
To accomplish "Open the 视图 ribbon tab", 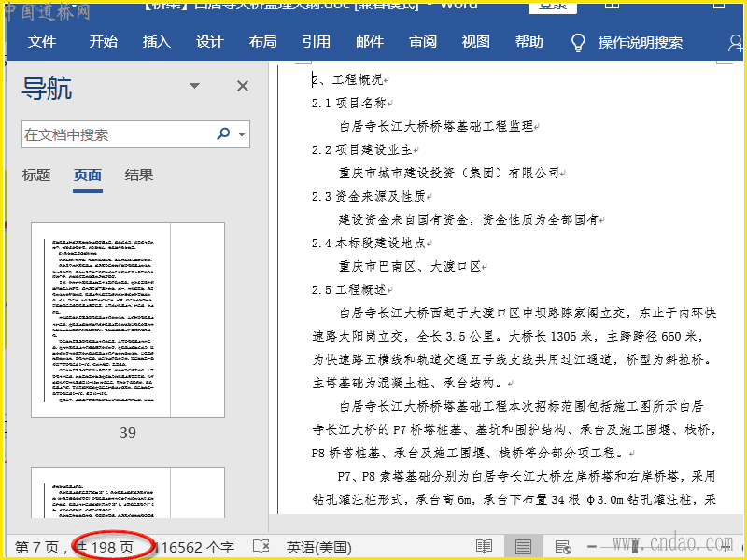I will click(476, 42).
